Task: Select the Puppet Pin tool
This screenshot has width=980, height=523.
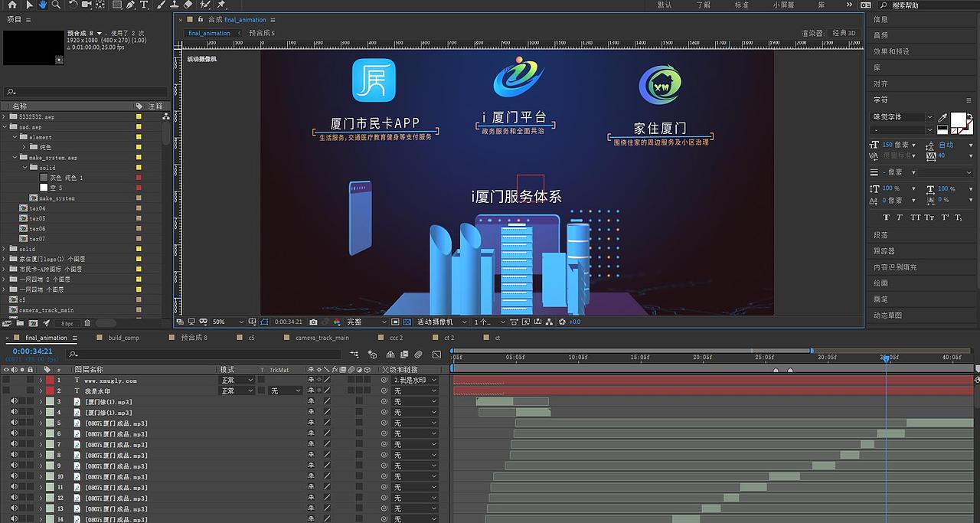Action: (221, 5)
